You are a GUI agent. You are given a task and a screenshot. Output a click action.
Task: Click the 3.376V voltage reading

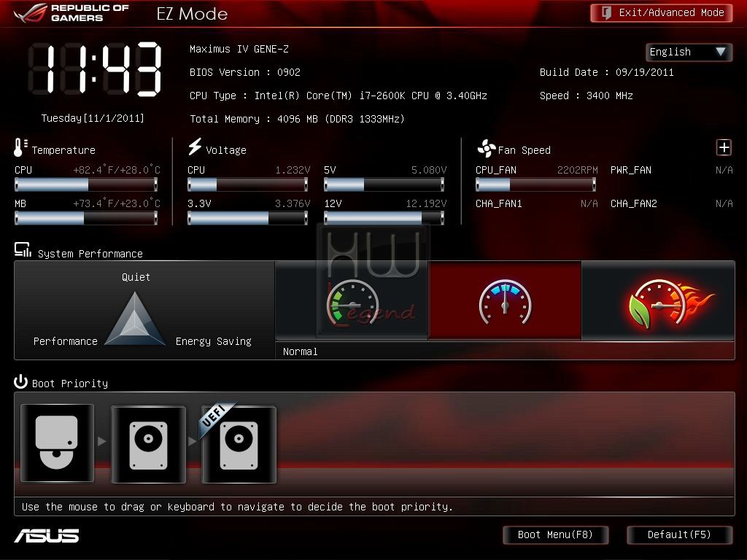click(293, 204)
